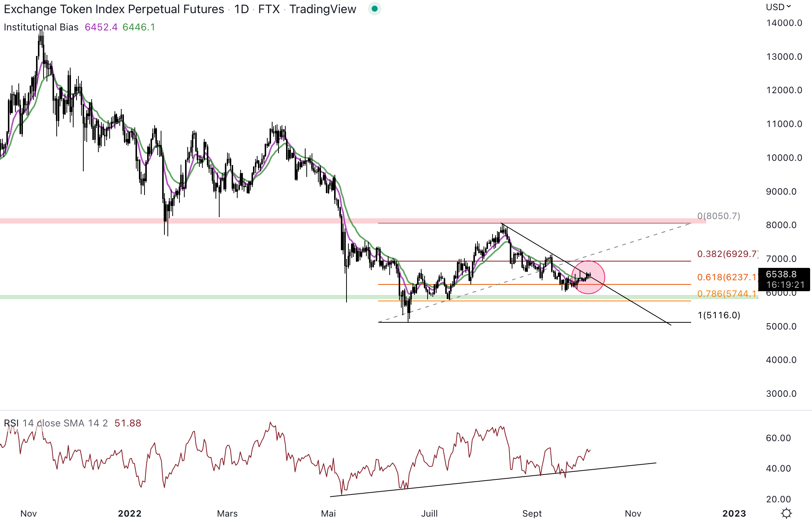
Task: Select the Institutional Bias indicator label
Action: pyautogui.click(x=41, y=27)
